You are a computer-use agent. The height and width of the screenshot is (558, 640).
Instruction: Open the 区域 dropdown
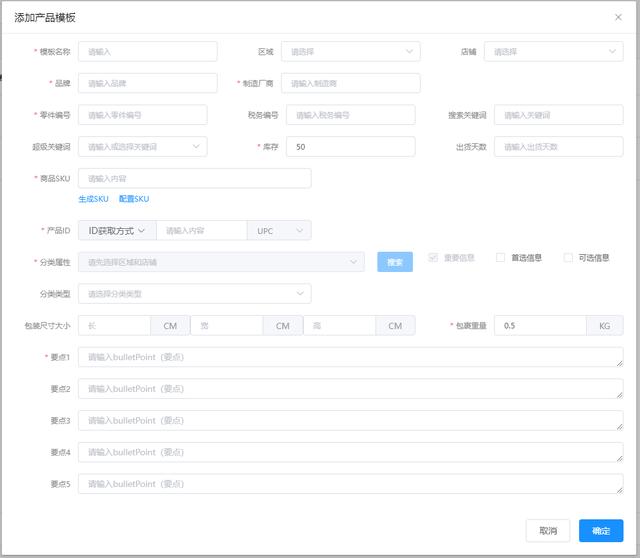(350, 51)
